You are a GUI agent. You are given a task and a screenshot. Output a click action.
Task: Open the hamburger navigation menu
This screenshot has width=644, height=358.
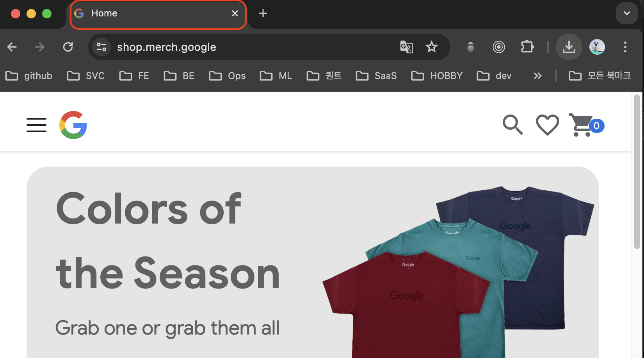(x=36, y=125)
